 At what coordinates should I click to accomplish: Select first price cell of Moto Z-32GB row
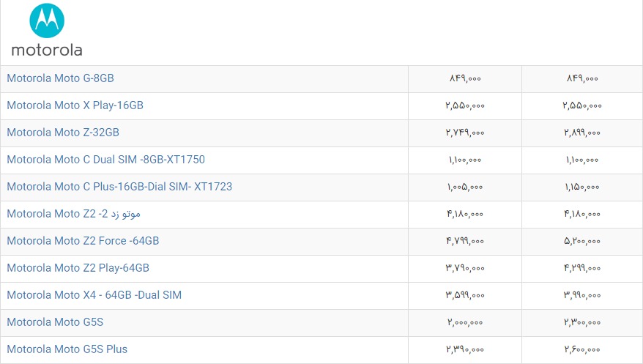point(465,133)
